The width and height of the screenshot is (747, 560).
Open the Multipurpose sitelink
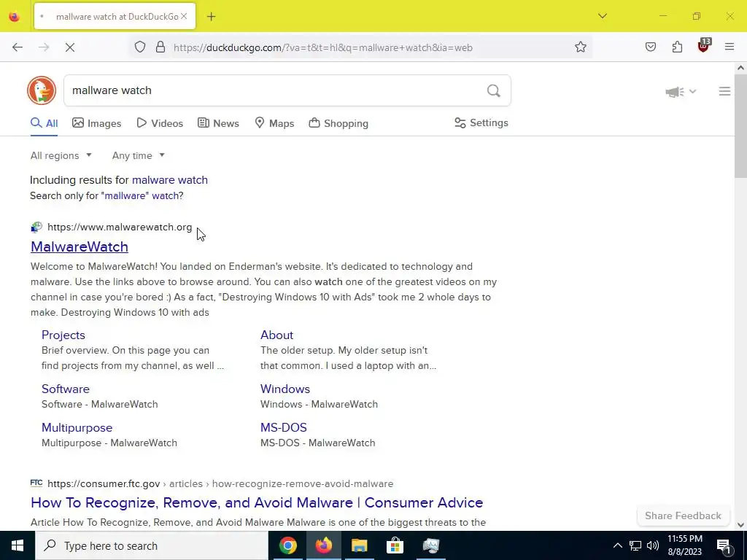77,427
